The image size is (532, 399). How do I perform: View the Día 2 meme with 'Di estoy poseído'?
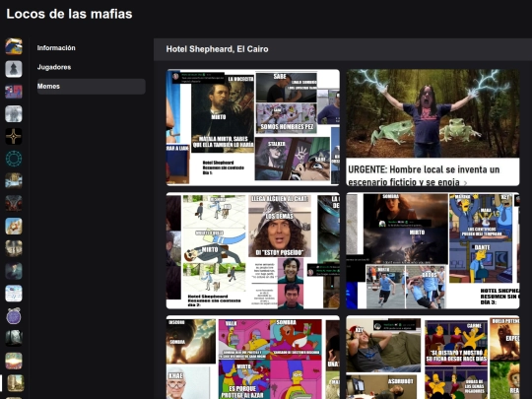[x=253, y=251]
